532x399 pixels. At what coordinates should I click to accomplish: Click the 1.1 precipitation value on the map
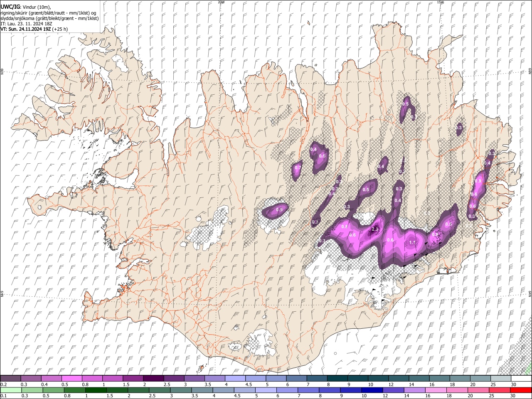(x=412, y=242)
